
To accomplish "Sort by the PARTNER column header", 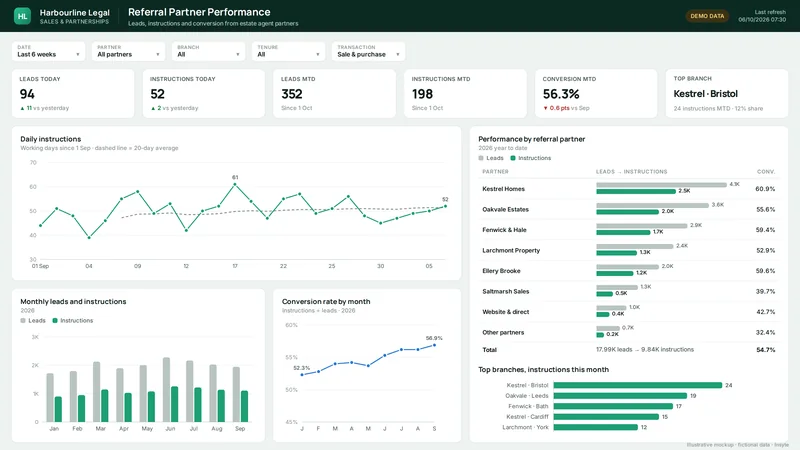I will tap(495, 172).
